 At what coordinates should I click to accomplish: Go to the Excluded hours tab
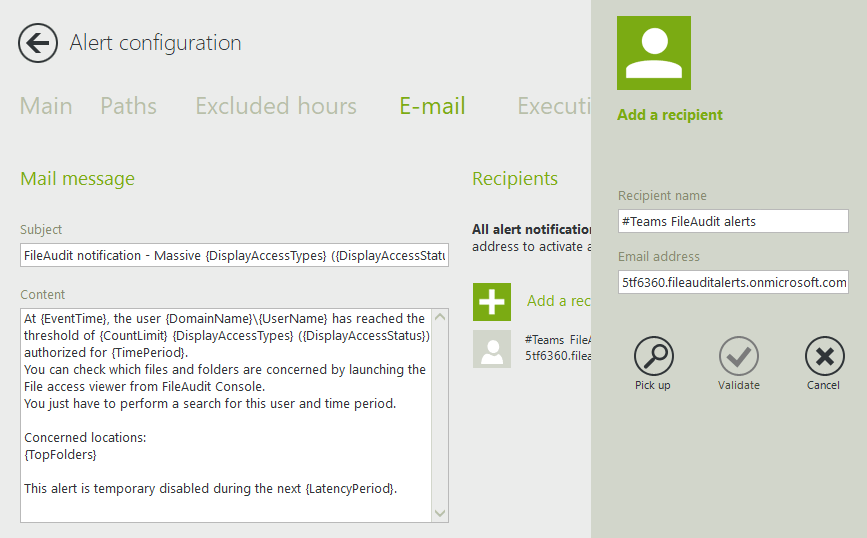[x=276, y=106]
